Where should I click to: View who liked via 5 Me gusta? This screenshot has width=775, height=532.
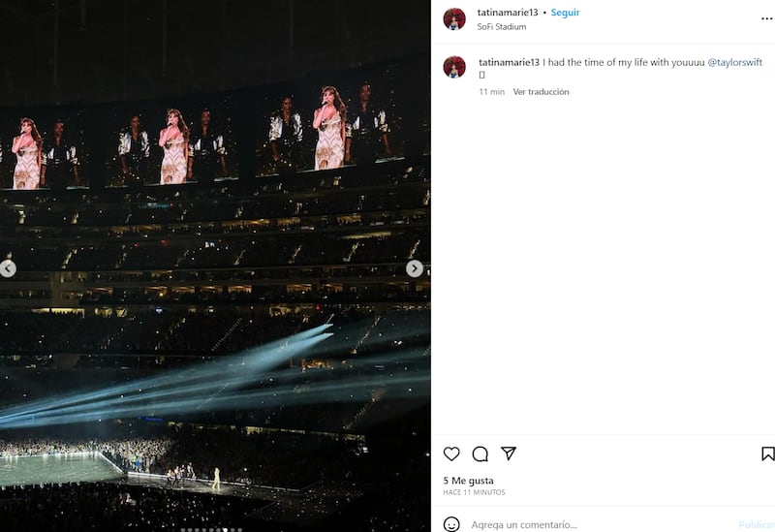[x=468, y=480]
